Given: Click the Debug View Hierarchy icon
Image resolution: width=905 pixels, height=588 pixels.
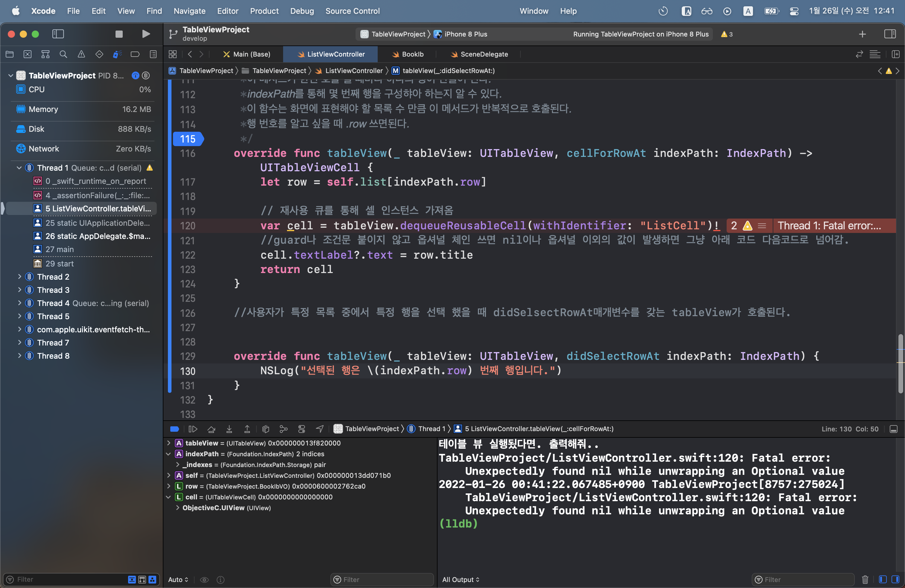Looking at the screenshot, I should pyautogui.click(x=265, y=429).
